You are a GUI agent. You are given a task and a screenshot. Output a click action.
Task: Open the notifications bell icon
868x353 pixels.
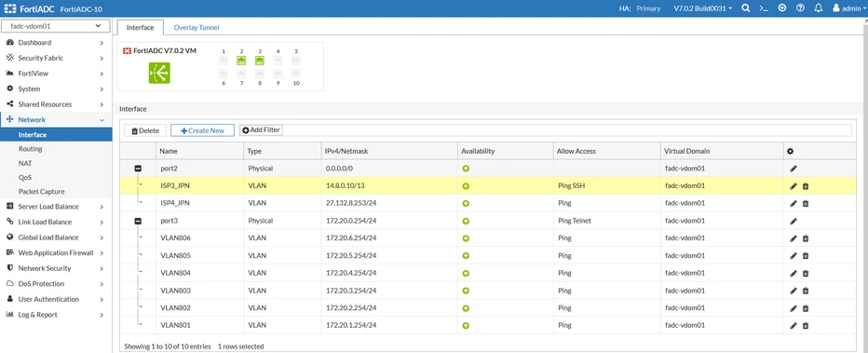(819, 8)
